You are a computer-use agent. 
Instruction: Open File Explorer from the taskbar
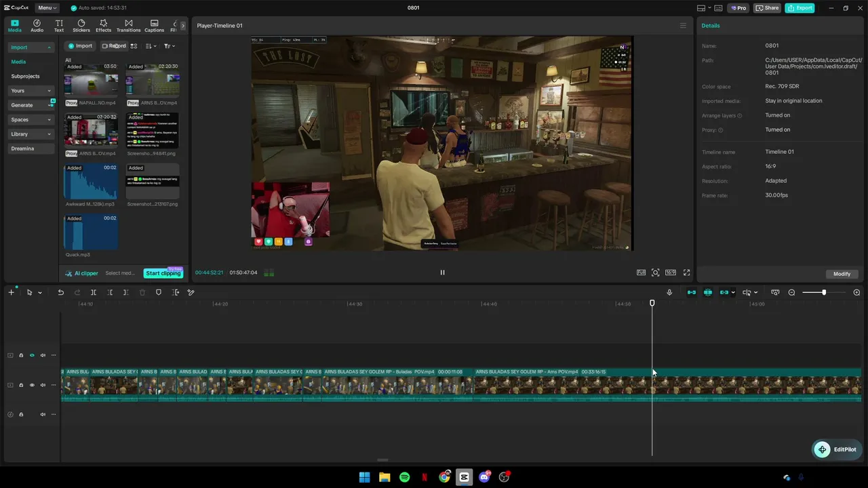click(384, 477)
